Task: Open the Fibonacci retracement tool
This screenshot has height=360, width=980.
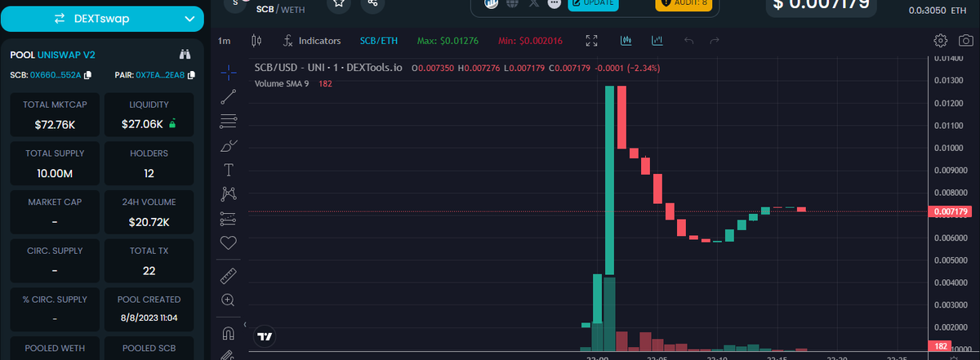Action: [229, 122]
